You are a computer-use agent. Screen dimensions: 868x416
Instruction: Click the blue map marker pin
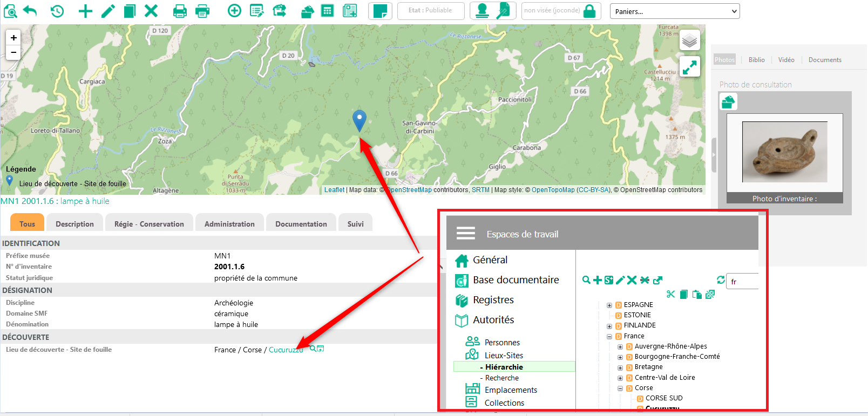pyautogui.click(x=359, y=120)
